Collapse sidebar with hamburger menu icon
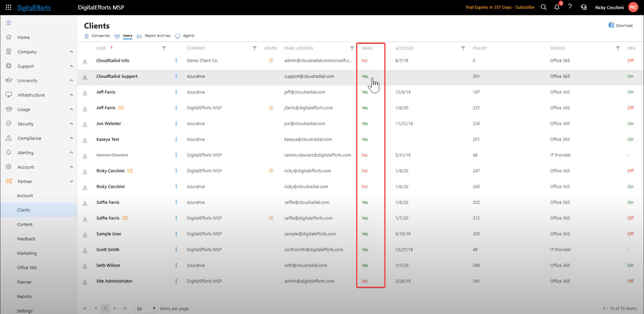The image size is (644, 314). 9,23
